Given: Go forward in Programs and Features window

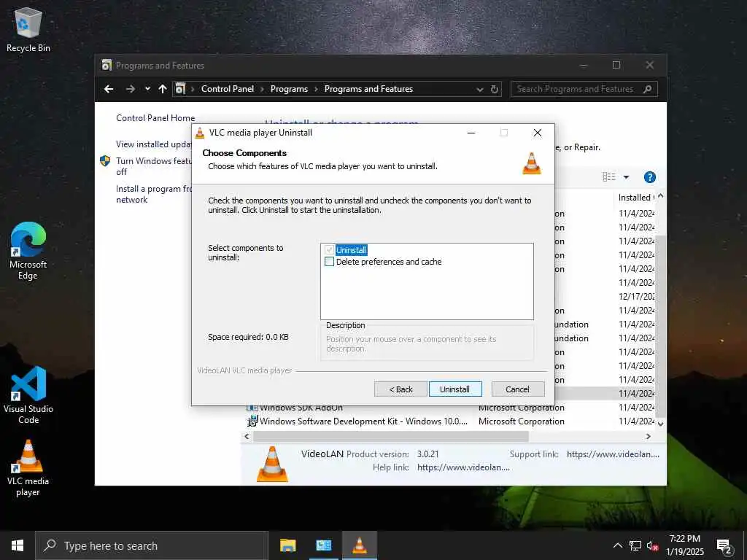Looking at the screenshot, I should [130, 89].
